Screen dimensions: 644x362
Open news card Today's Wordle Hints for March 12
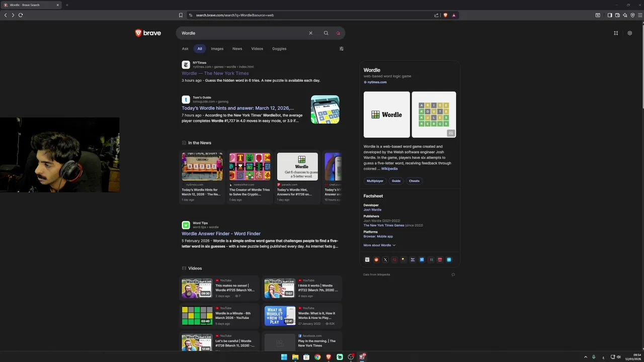tap(202, 178)
